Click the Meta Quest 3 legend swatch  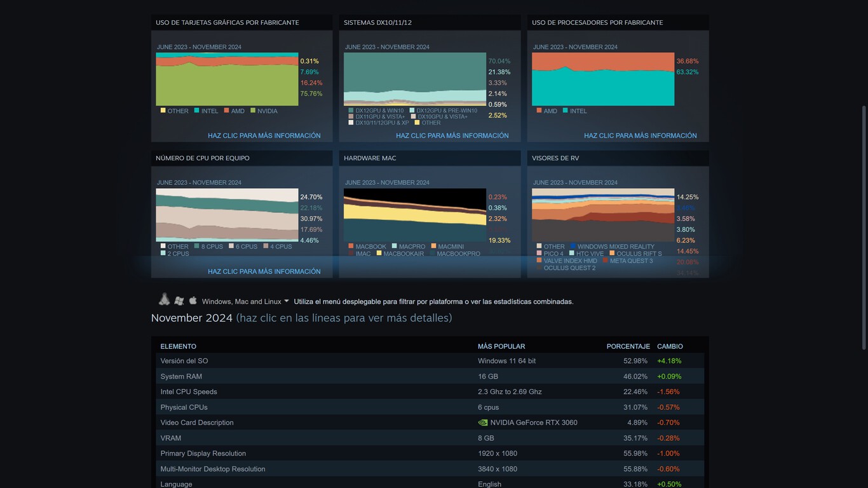605,261
